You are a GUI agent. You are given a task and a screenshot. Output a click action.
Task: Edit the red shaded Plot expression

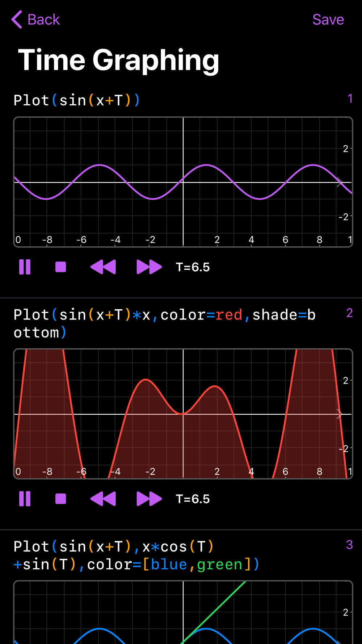(165, 323)
